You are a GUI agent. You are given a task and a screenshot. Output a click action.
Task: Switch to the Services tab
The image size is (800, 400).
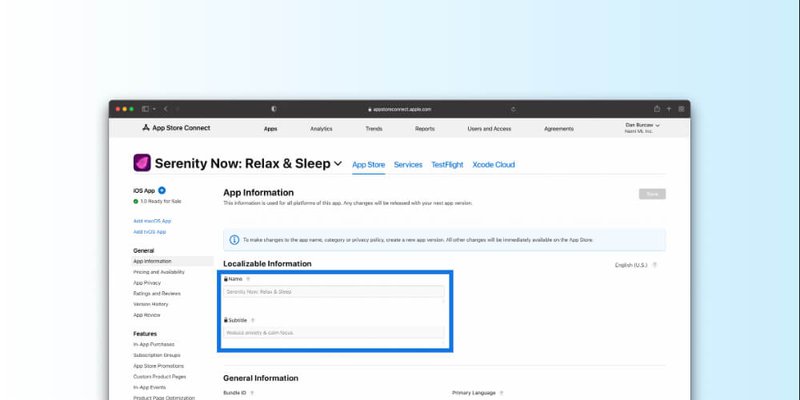coord(408,165)
